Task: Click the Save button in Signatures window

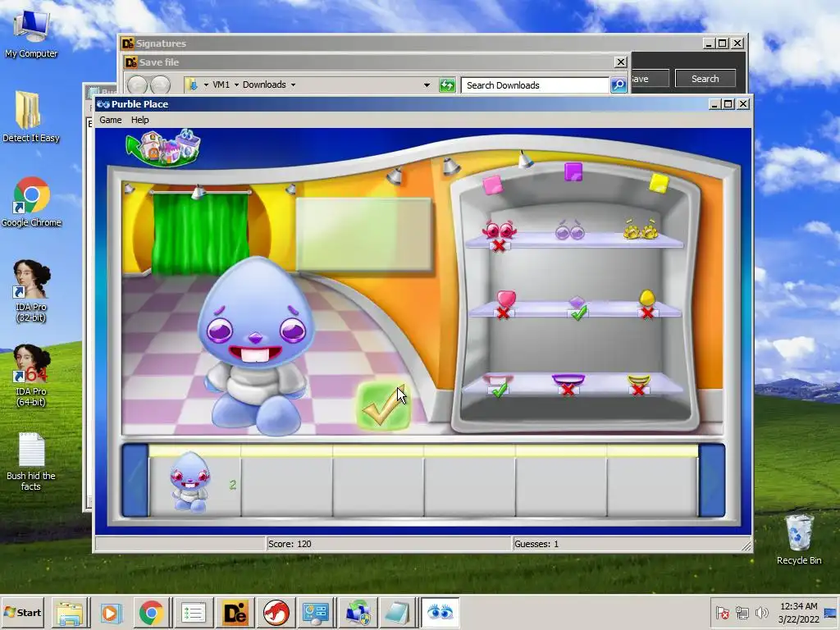Action: (650, 79)
